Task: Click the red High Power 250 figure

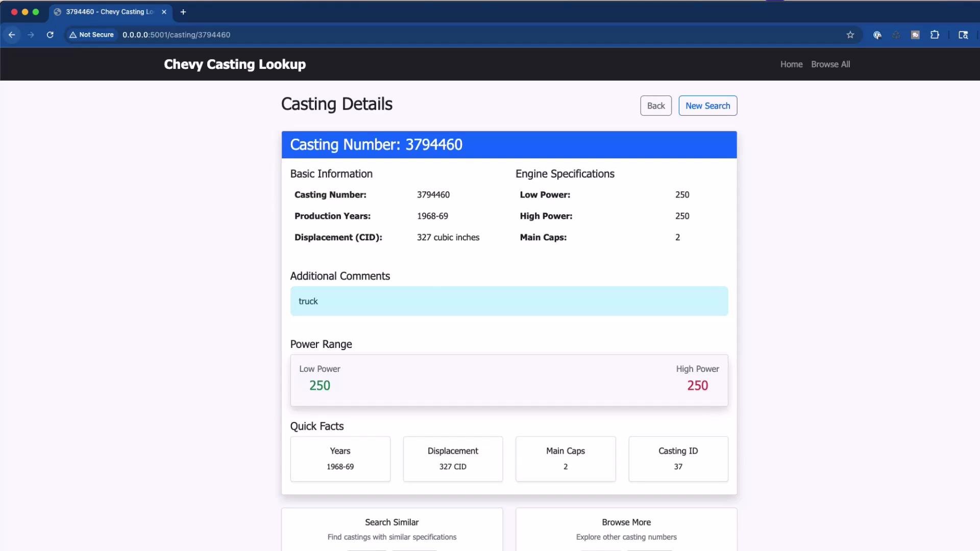Action: point(697,386)
